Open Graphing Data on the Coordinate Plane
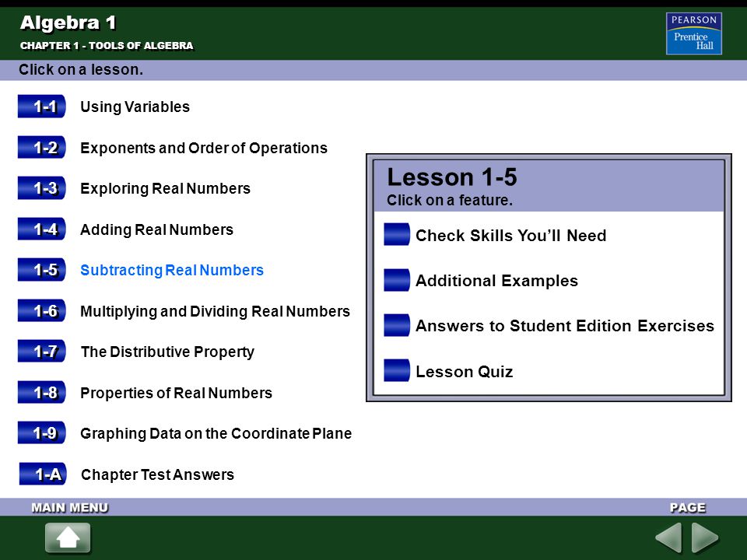 pyautogui.click(x=216, y=434)
